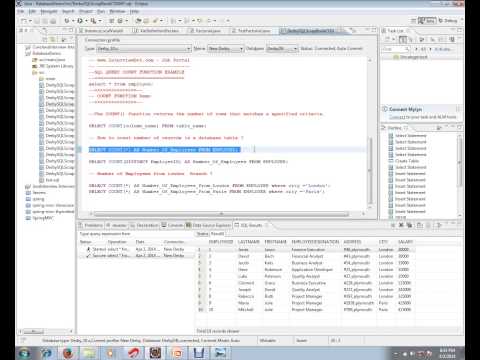Open the Navigate menu
480x360 pixels.
[49, 11]
